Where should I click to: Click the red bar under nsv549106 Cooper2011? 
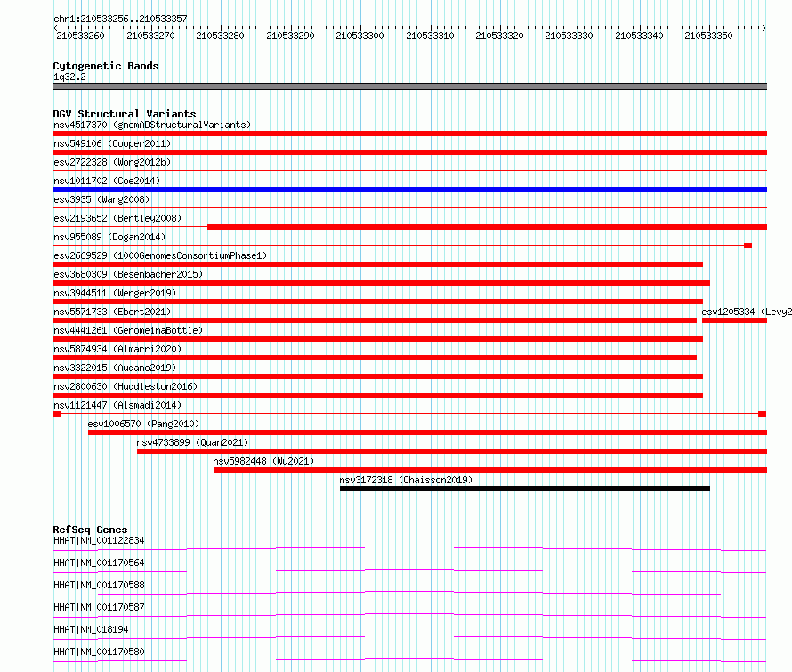point(409,152)
